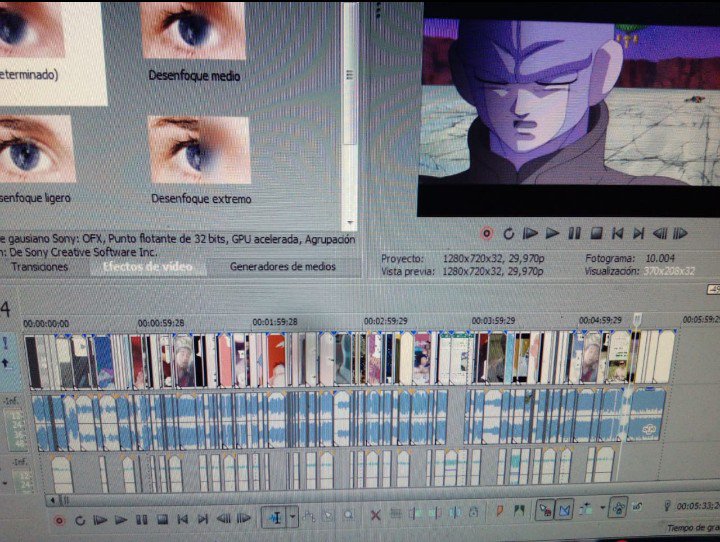This screenshot has height=542, width=720.
Task: Click play from start under the video preview
Action: (530, 233)
